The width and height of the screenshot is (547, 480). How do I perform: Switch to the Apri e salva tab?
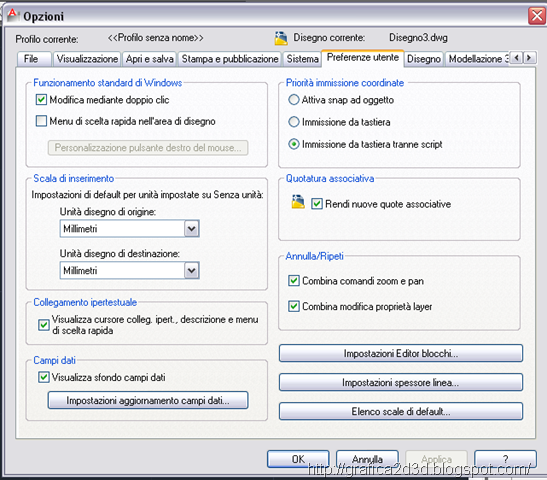[150, 59]
